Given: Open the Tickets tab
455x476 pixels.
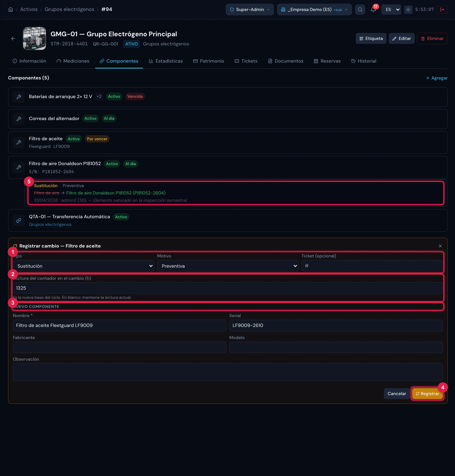Looking at the screenshot, I should tap(246, 61).
